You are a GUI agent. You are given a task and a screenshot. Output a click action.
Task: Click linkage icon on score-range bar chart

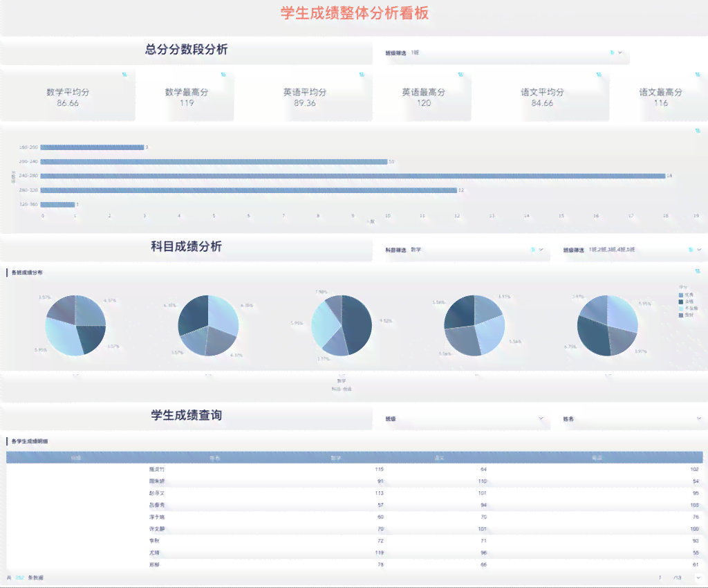698,131
